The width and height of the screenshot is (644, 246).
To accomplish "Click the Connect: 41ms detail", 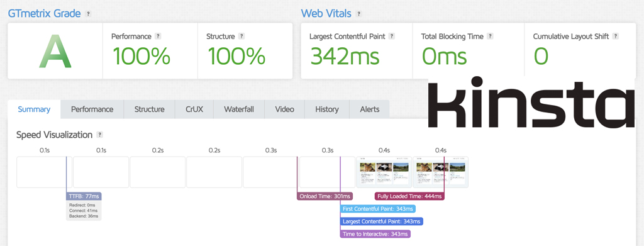I will coord(83,210).
